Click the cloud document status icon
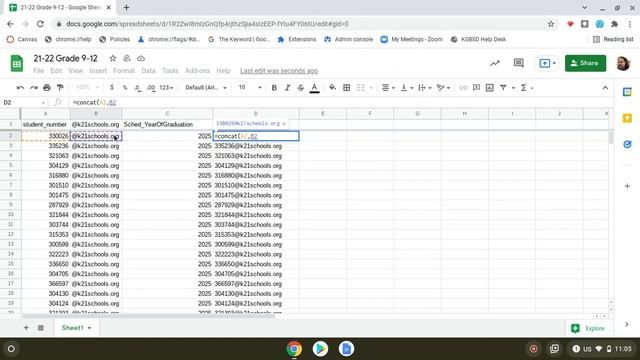Screen dimensions: 640x360 (141, 58)
